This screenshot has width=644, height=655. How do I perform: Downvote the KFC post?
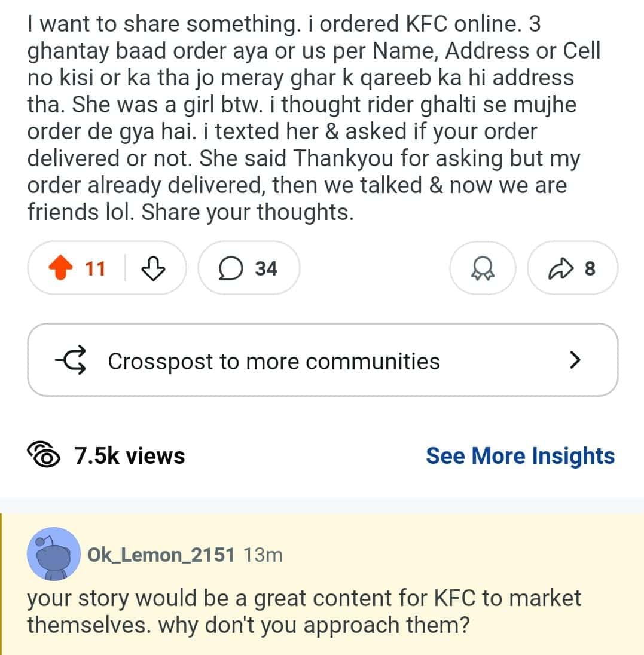pyautogui.click(x=153, y=268)
